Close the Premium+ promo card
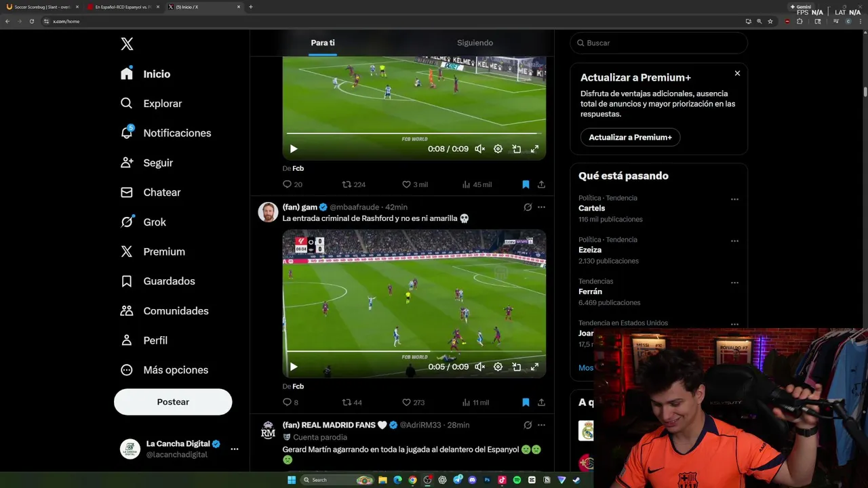 [x=737, y=73]
